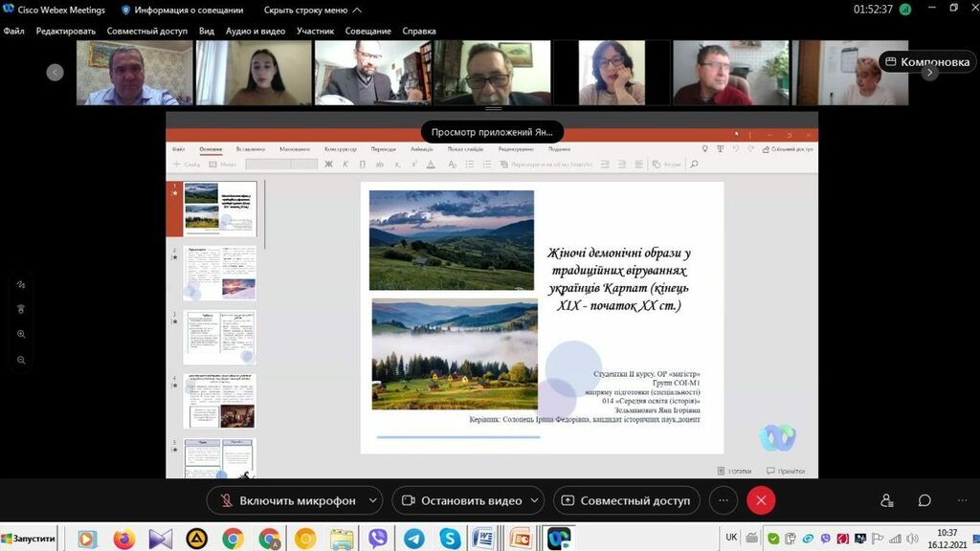Click the red leave meeting button
Viewport: 980px width, 551px height.
pyautogui.click(x=761, y=500)
